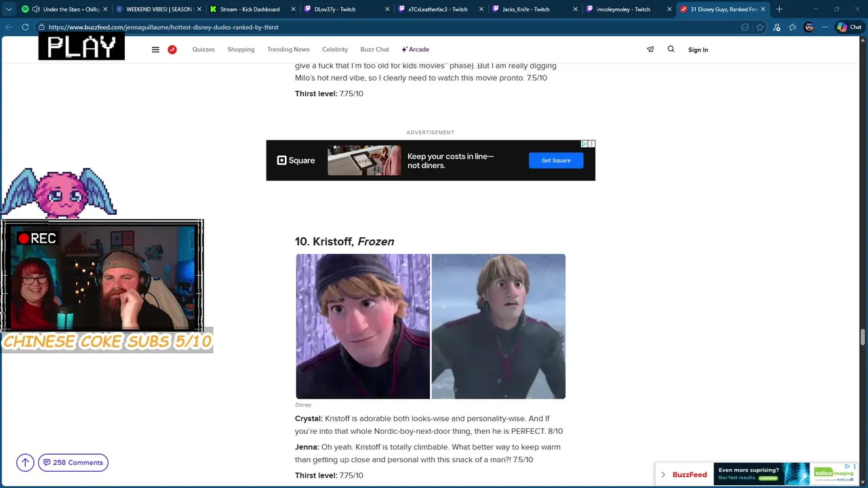Click the right Kristoff surprised image
Image resolution: width=868 pixels, height=488 pixels.
coord(498,326)
